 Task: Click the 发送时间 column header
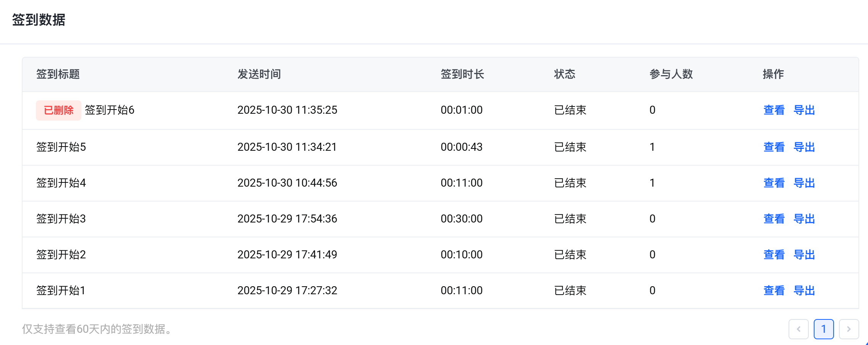pyautogui.click(x=259, y=74)
